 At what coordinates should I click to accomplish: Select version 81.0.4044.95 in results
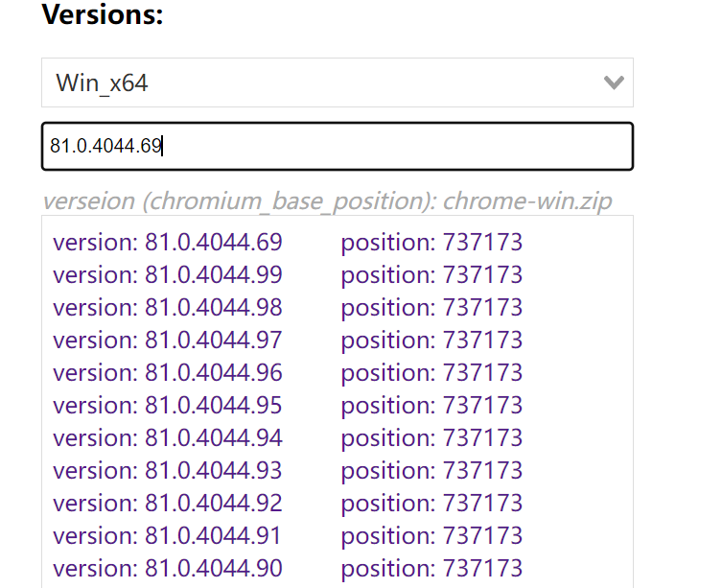(168, 405)
